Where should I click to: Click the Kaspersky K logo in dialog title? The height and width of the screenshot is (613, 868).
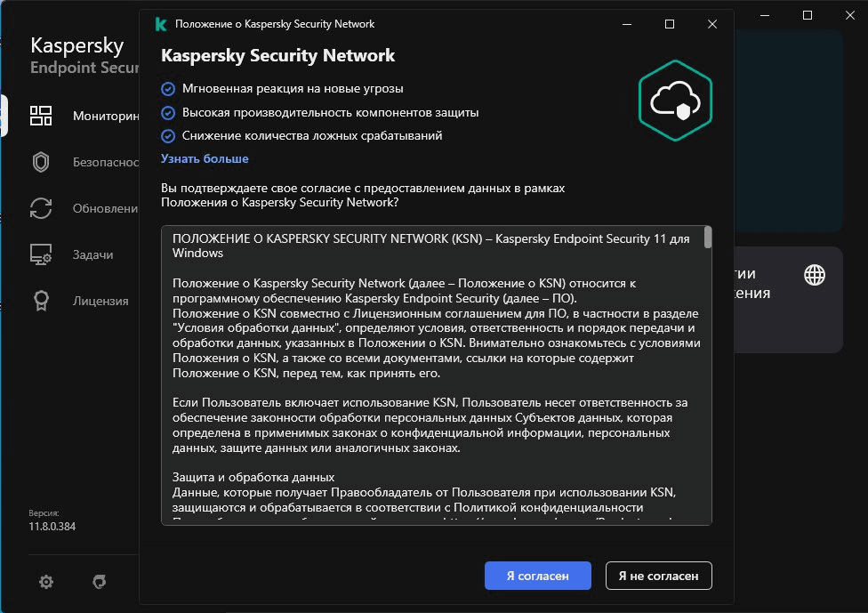click(x=161, y=24)
